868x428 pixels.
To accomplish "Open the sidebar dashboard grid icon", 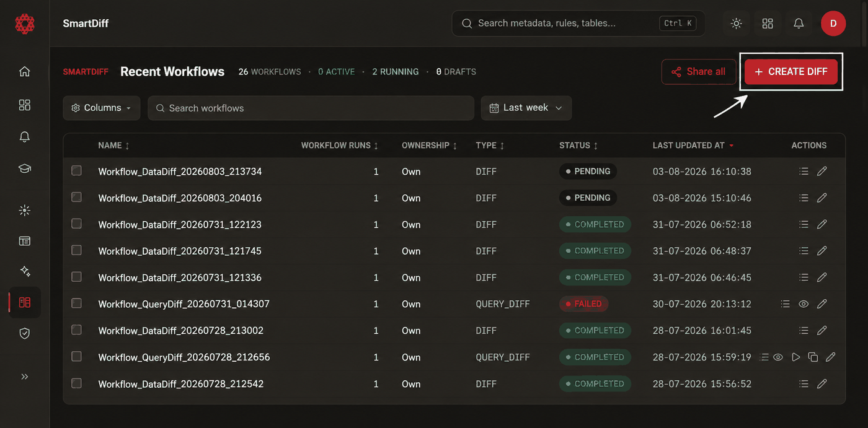I will coord(25,105).
